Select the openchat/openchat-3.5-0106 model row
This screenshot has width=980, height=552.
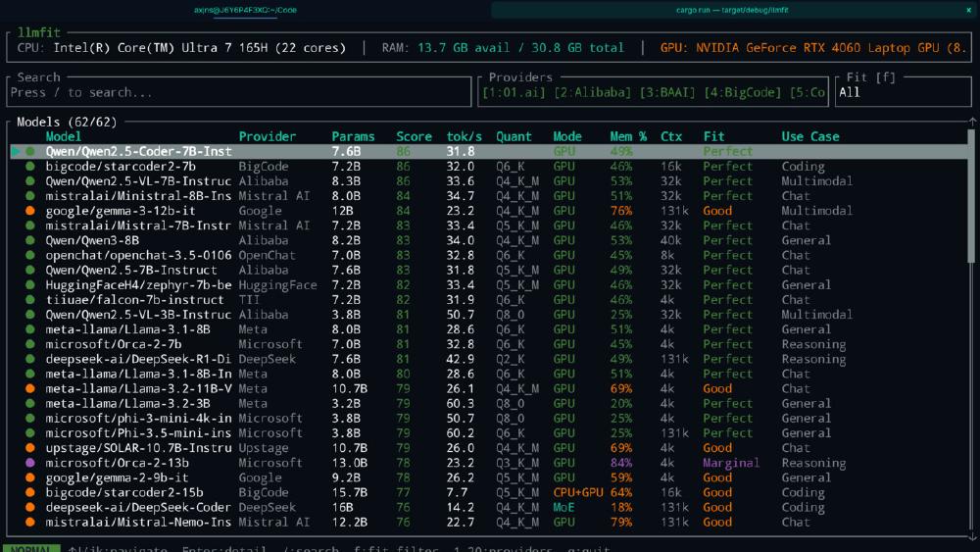[138, 255]
